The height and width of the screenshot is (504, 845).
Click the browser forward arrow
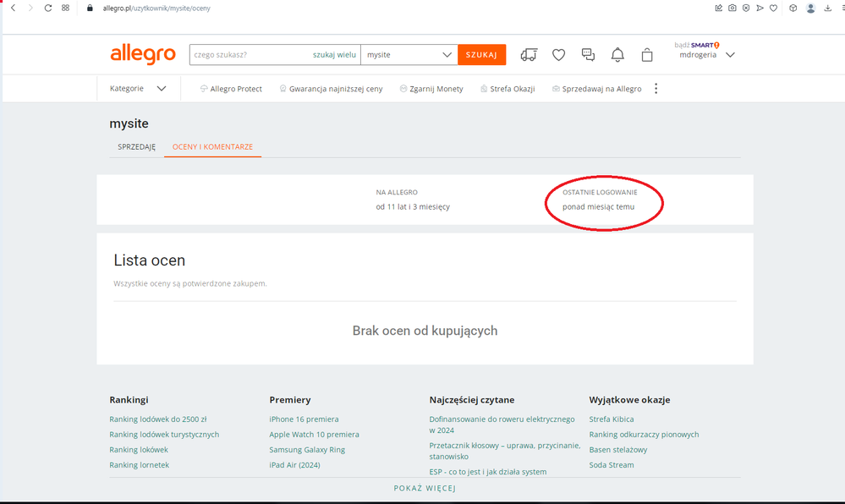[x=30, y=8]
